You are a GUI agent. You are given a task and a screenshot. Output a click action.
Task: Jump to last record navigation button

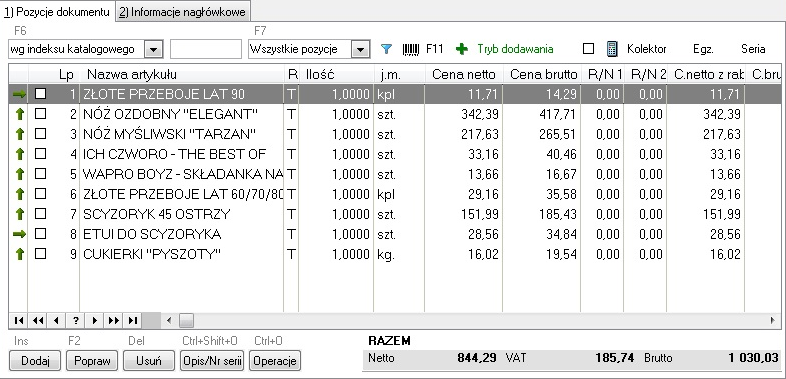tap(132, 320)
